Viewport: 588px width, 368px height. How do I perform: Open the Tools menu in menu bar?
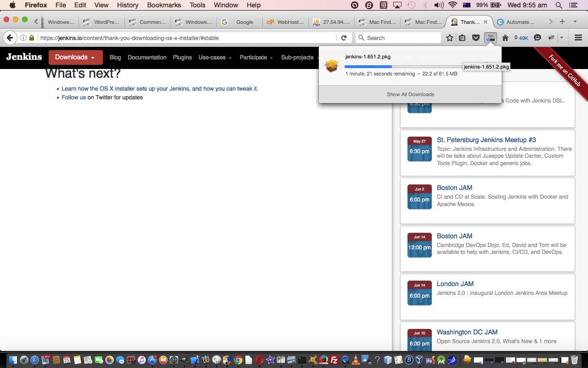[198, 5]
